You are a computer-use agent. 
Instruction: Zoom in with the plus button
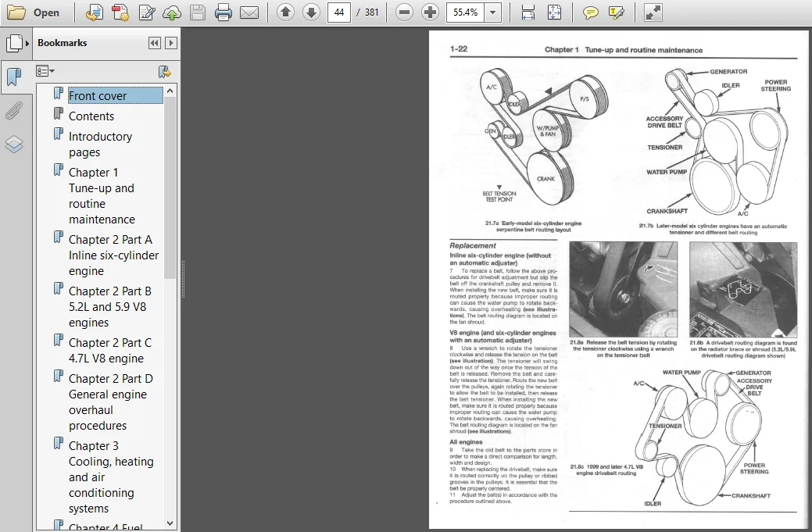click(430, 12)
